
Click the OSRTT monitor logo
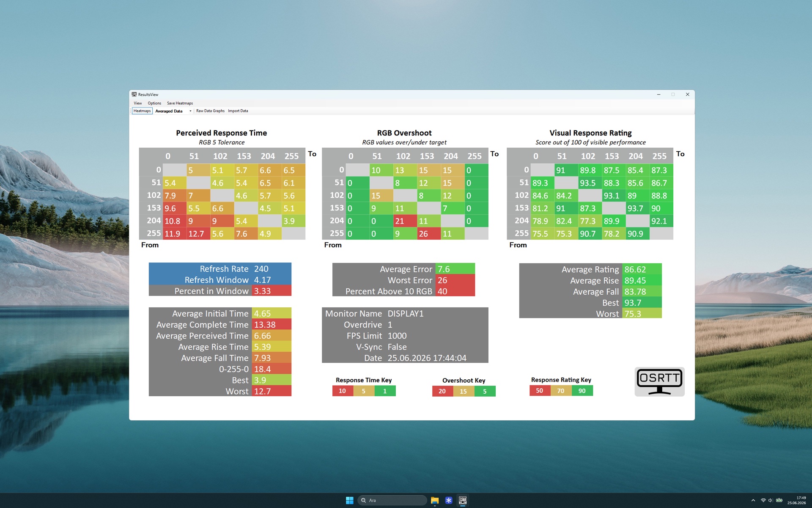click(659, 382)
